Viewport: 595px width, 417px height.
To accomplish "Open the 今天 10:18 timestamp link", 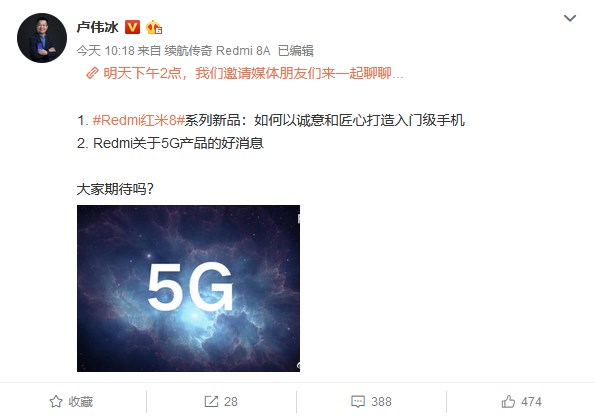I will point(105,50).
